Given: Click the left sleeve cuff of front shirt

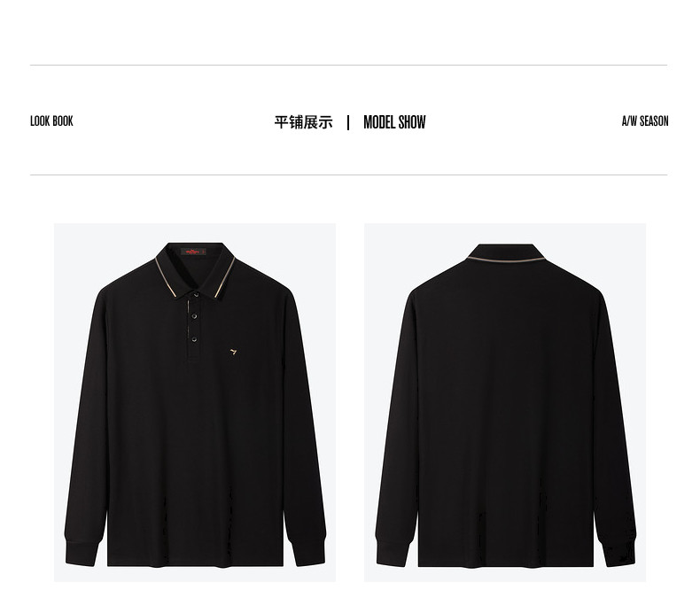Looking at the screenshot, I should tap(82, 554).
